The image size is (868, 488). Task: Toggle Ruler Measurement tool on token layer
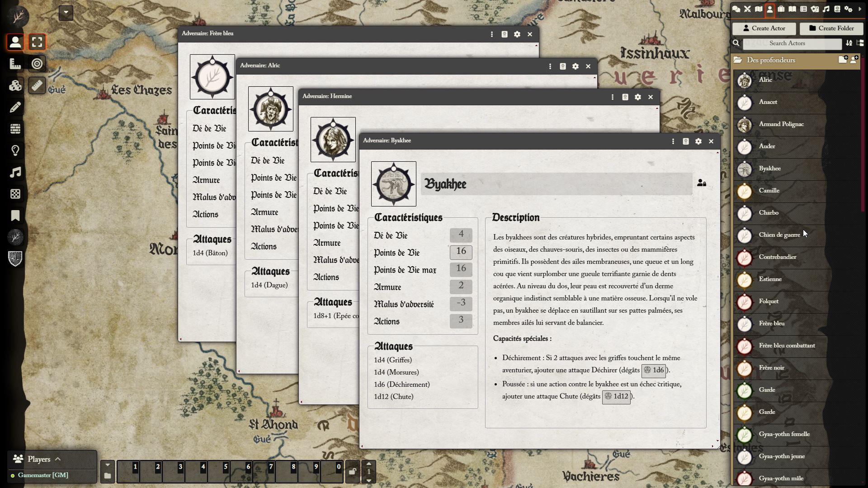tap(37, 86)
